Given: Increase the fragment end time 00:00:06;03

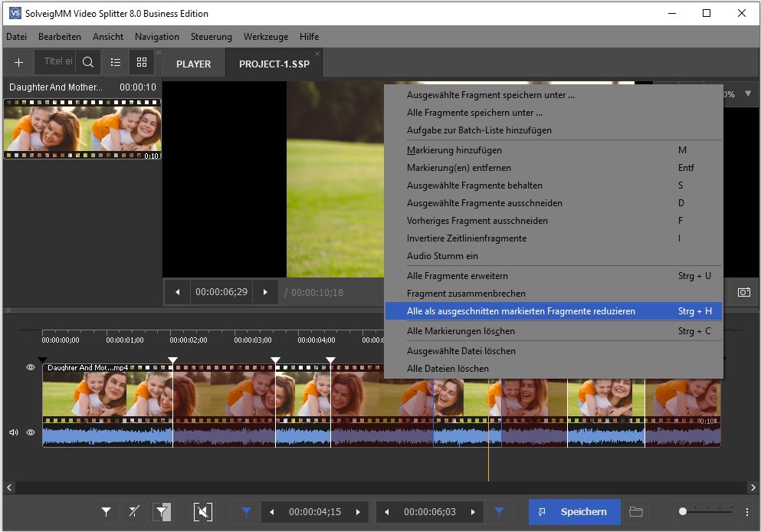Looking at the screenshot, I should click(473, 512).
